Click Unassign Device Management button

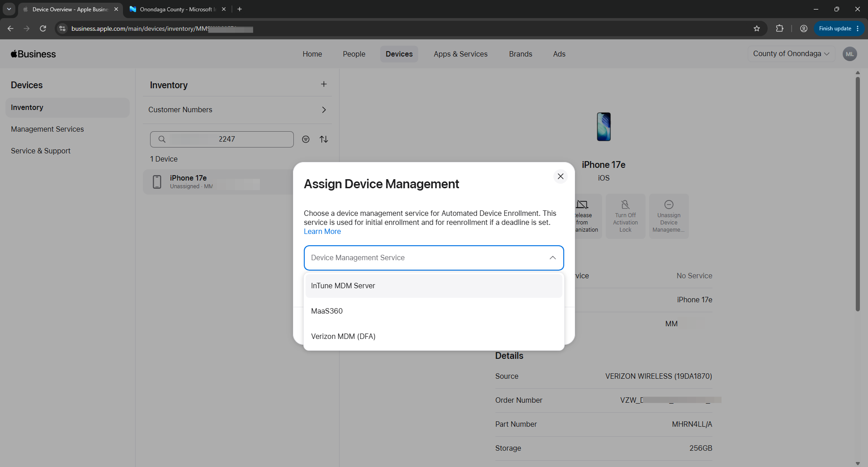[x=669, y=217]
